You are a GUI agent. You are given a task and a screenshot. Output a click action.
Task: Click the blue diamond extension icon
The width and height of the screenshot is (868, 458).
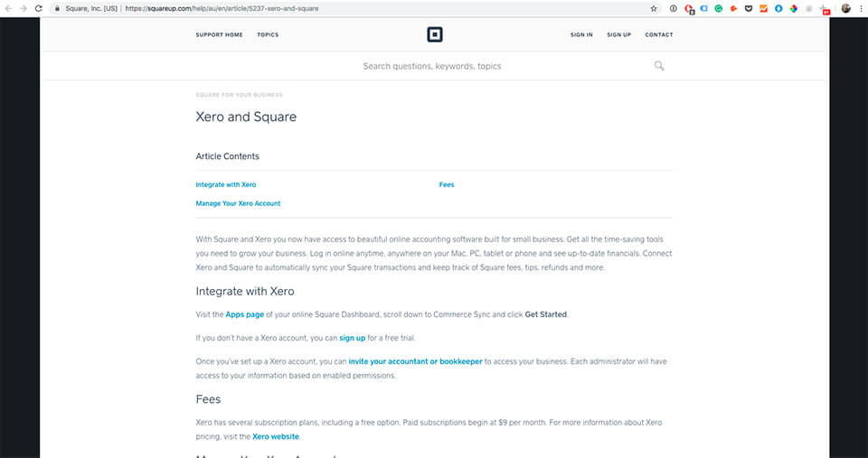click(x=778, y=8)
